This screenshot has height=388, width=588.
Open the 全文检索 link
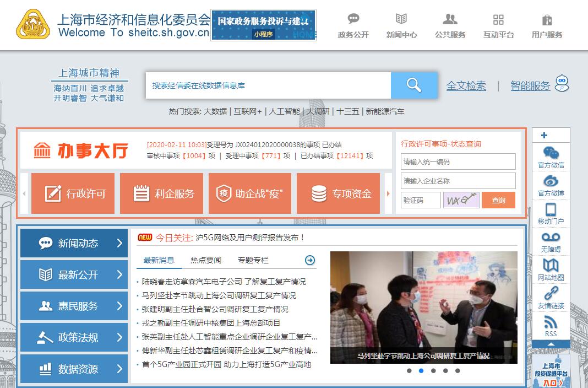[x=466, y=86]
